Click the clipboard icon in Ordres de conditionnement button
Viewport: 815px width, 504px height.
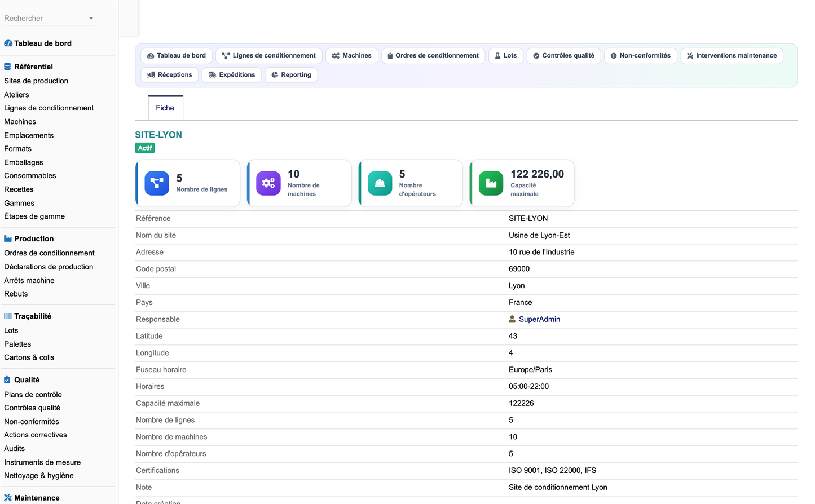coord(390,56)
